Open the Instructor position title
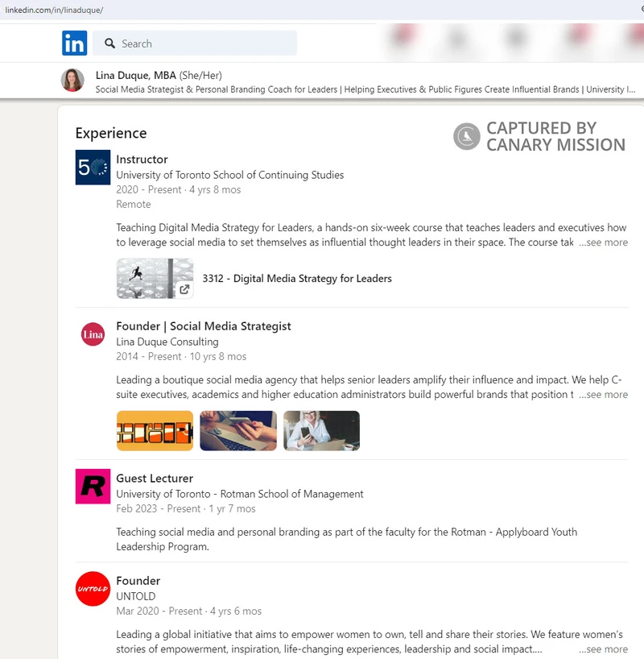This screenshot has height=659, width=644. 142,160
